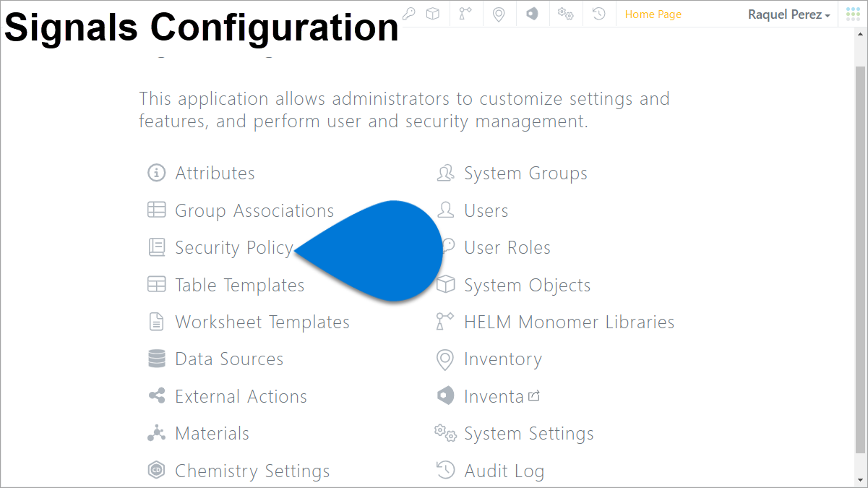Open the System Objects text link

click(527, 286)
